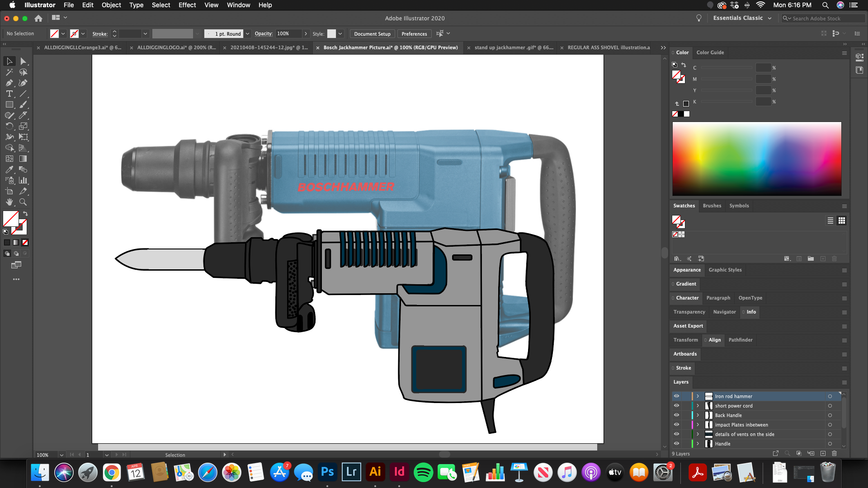Select the Direct Selection tool
868x488 pixels.
23,61
